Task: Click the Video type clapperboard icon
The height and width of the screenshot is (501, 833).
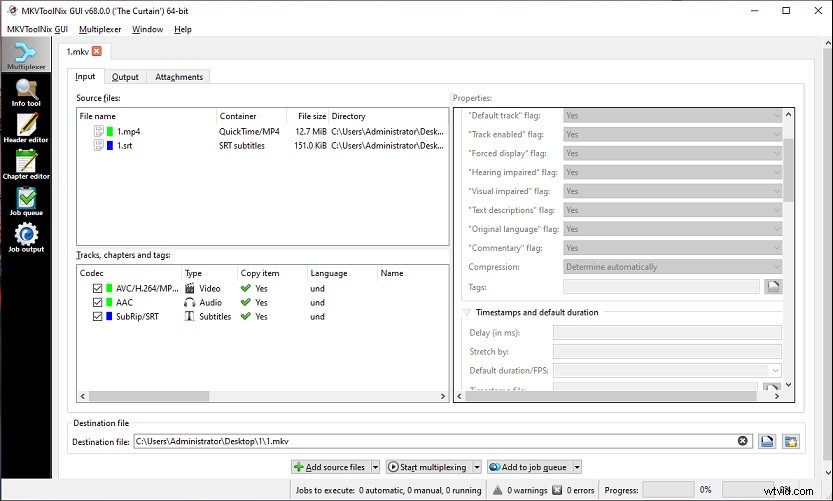Action: click(190, 288)
